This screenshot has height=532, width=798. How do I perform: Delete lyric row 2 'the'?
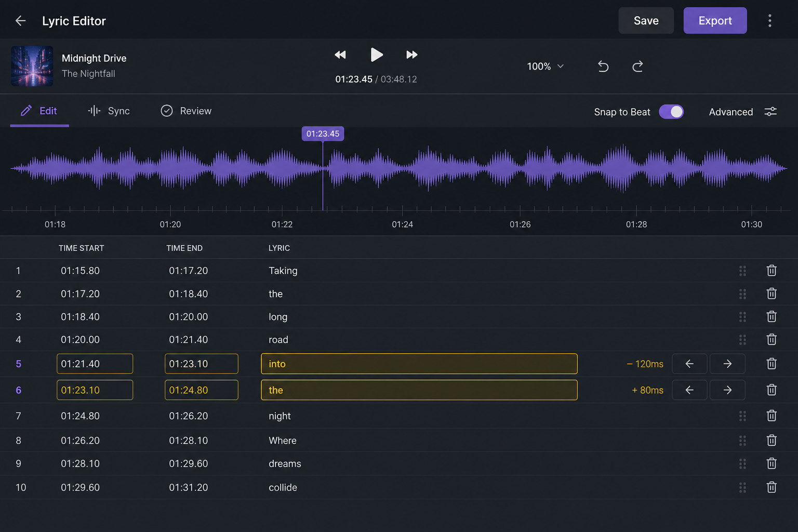click(x=772, y=294)
